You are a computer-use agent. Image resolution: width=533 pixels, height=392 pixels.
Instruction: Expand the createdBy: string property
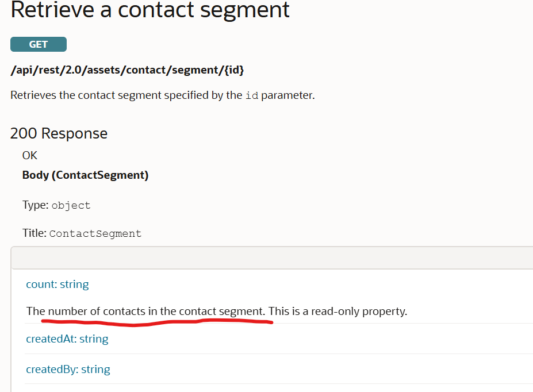[x=68, y=369]
